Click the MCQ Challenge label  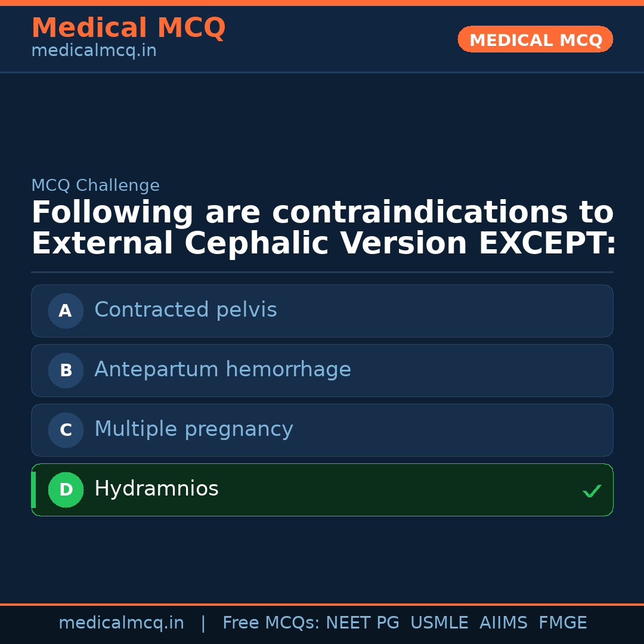click(95, 186)
